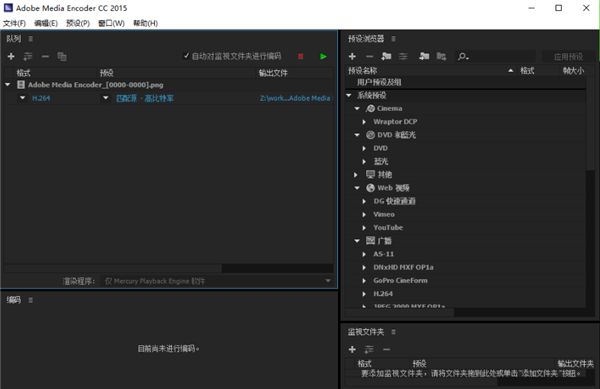Viewport: 600px width, 389px height.
Task: Collapse the DVD and Blu-ray category
Action: coord(357,135)
